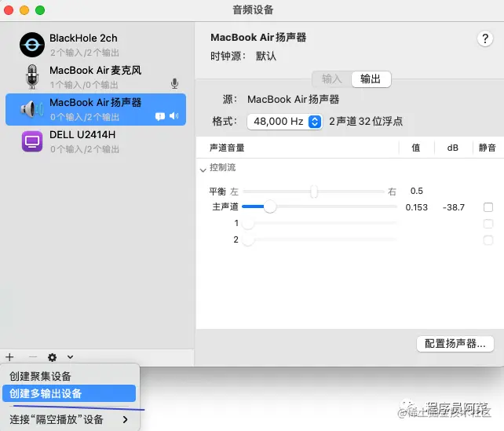Click the channel 1 volume slider
Screen dimensions: 504x431
pos(320,223)
